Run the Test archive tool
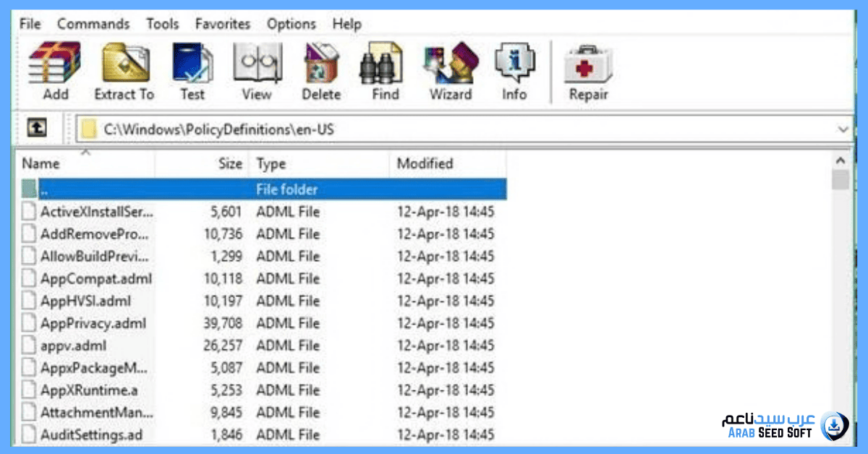This screenshot has height=454, width=868. point(192,72)
